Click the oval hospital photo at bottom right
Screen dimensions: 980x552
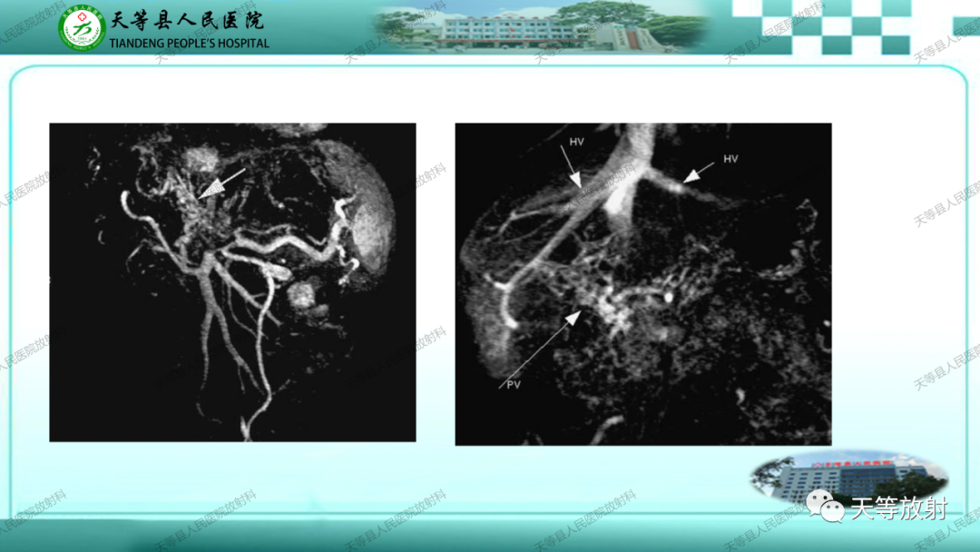tap(850, 477)
